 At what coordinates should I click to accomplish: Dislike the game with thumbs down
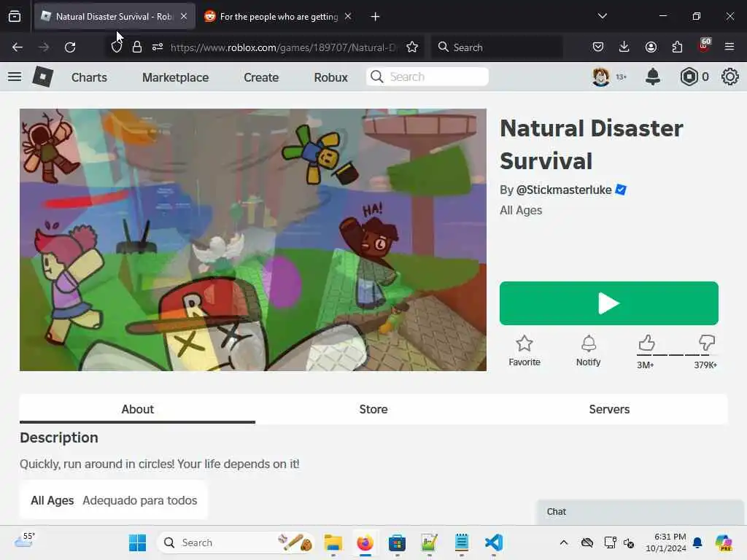tap(707, 343)
